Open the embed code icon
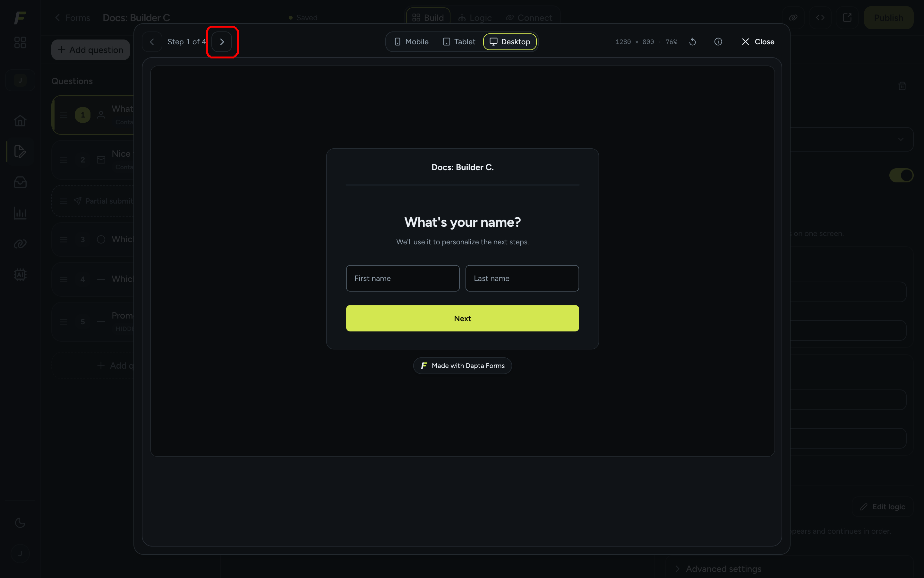 (x=820, y=18)
